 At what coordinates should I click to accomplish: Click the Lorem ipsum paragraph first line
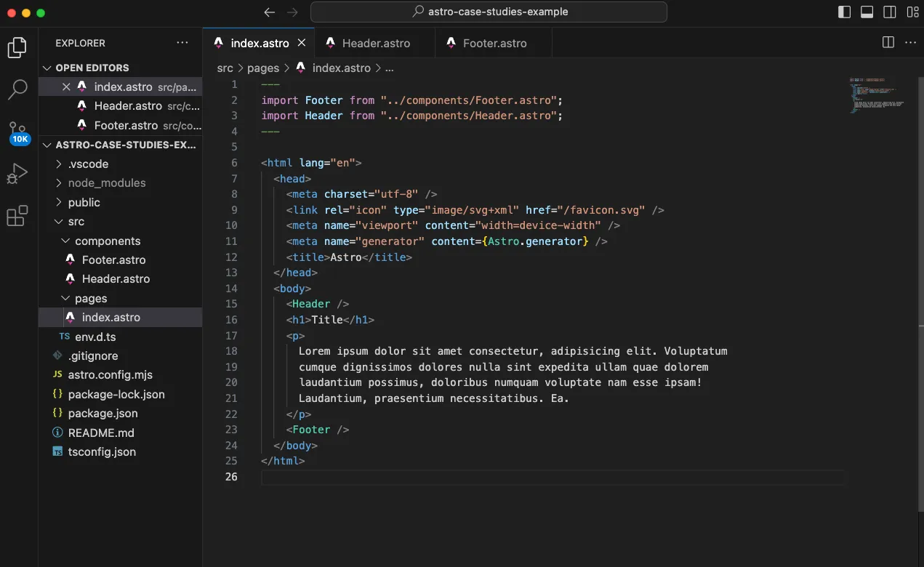point(513,351)
